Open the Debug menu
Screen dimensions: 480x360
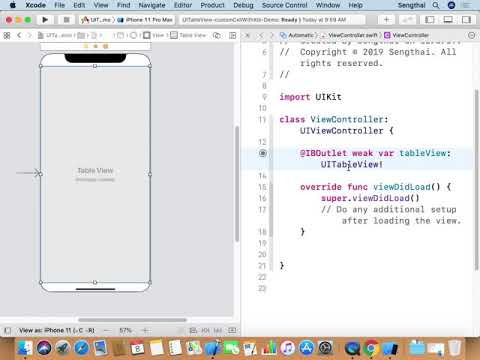pos(243,5)
